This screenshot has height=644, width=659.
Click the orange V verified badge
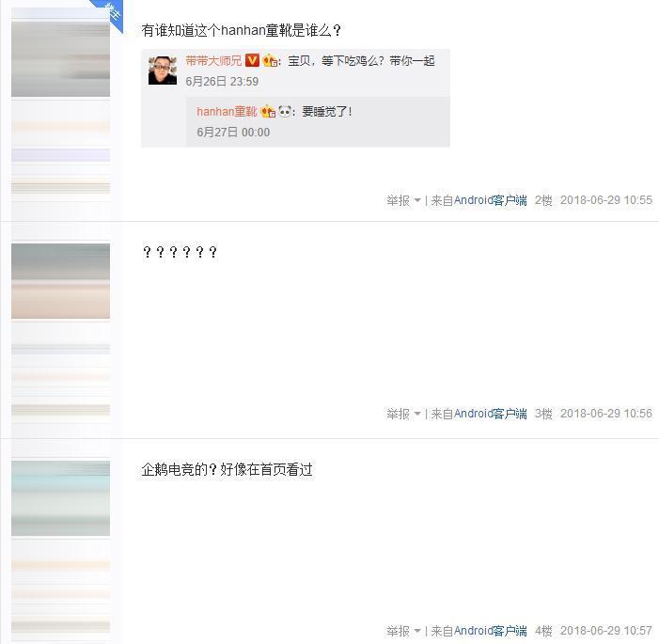point(252,60)
